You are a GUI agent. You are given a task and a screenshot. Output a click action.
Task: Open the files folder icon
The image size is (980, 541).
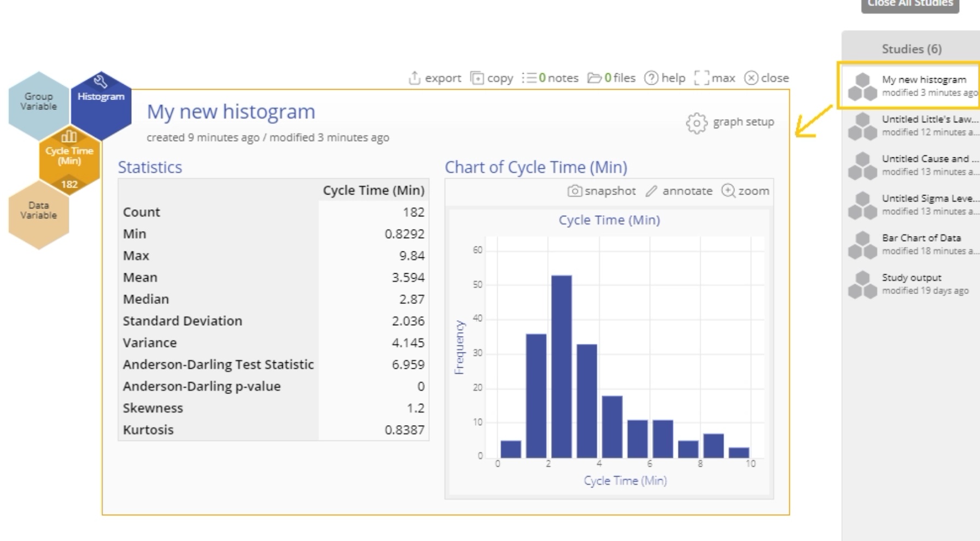[594, 78]
